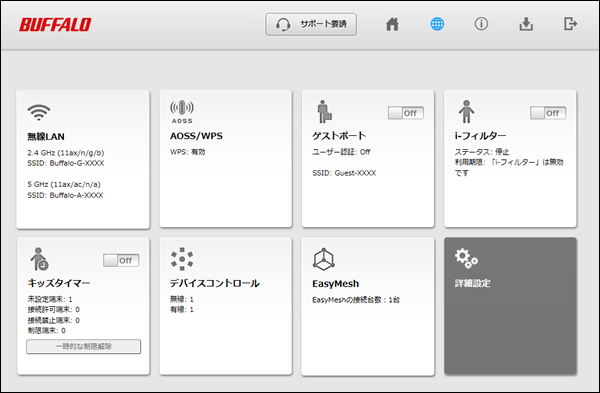This screenshot has width=600, height=393.
Task: Open the blue globe internet icon
Action: [437, 24]
